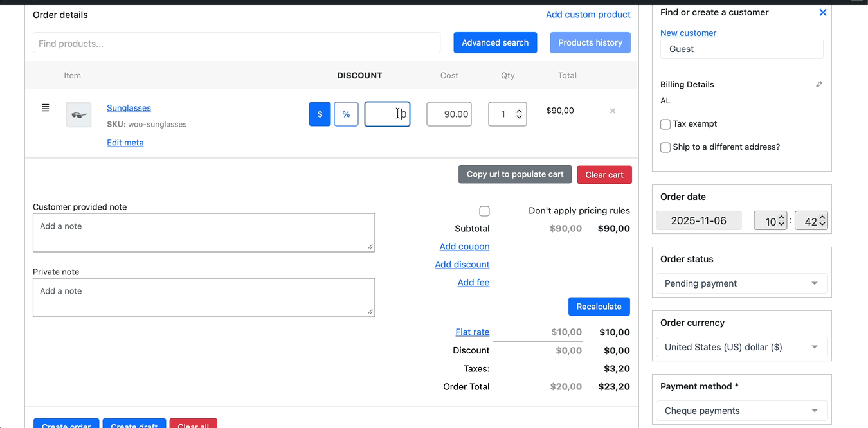Focus the Find products search field

[236, 44]
